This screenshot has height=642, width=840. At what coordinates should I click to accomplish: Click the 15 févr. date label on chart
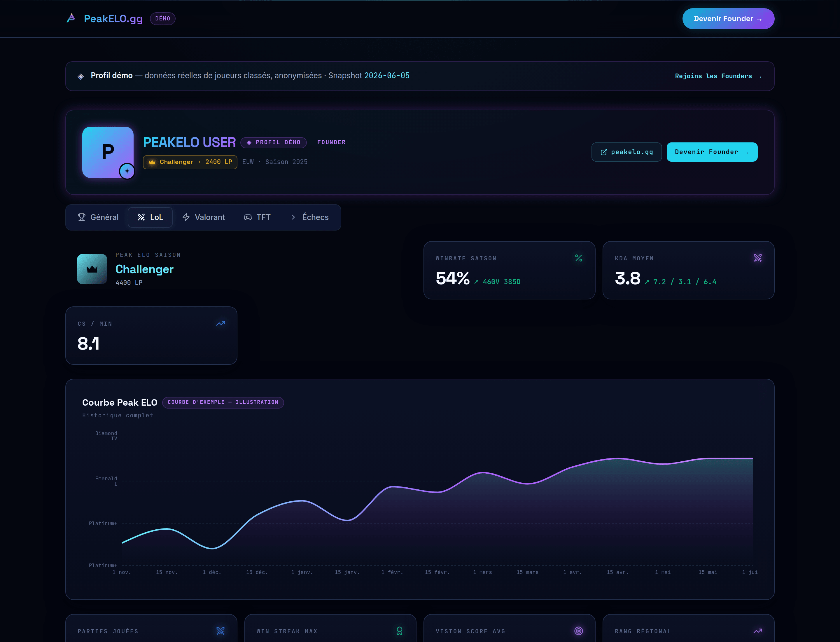coord(437,573)
